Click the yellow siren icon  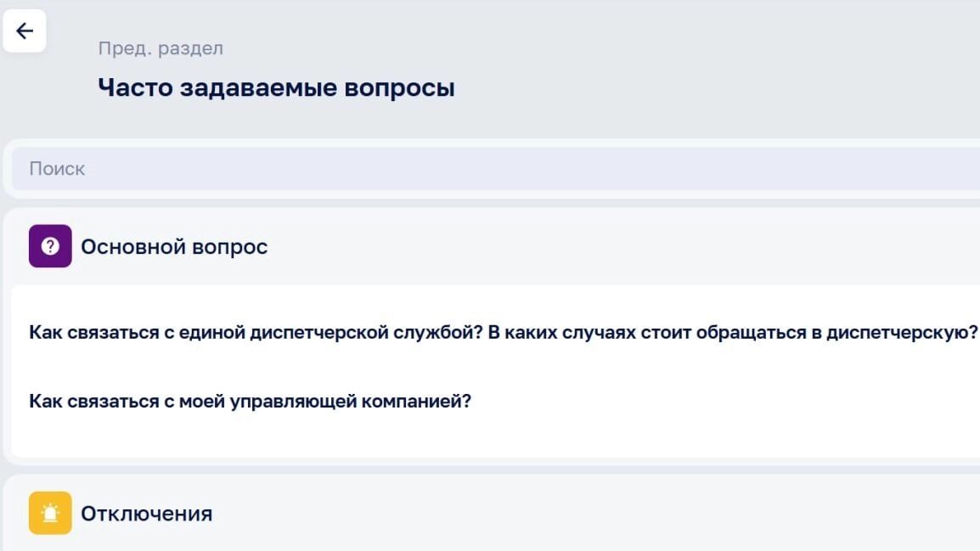point(50,513)
